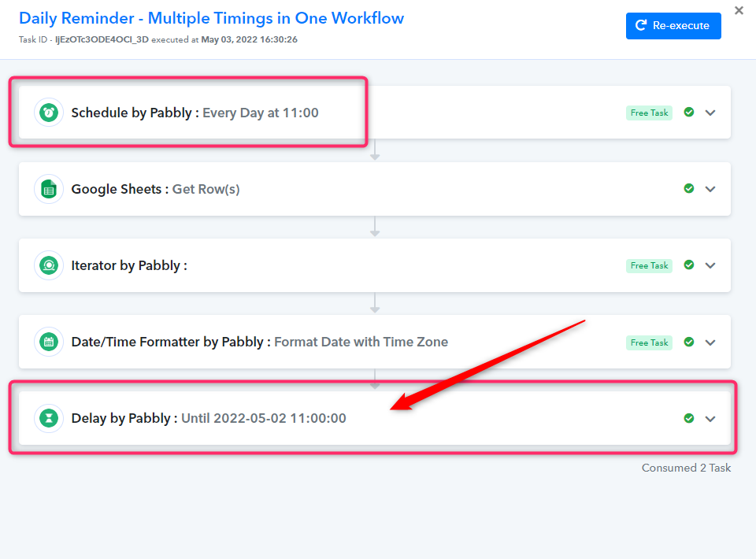This screenshot has width=756, height=559.
Task: Click the execution time May 03, 2022 16:30:26
Action: coord(250,39)
